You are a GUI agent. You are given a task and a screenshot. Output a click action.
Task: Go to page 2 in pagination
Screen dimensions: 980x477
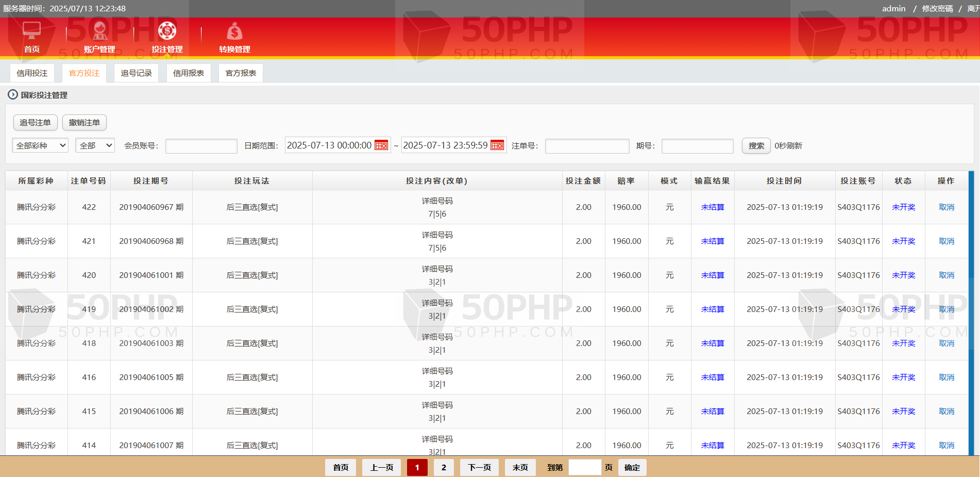(x=444, y=468)
